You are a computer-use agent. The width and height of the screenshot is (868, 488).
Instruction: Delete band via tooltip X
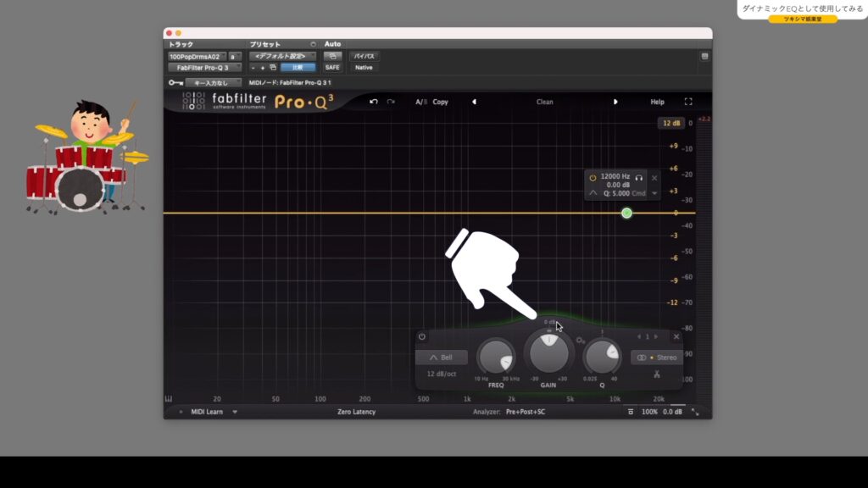tap(654, 178)
